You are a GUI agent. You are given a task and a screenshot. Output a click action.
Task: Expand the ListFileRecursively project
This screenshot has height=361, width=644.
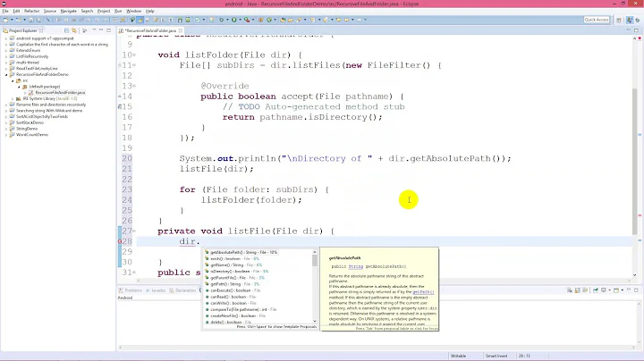[x=6, y=56]
